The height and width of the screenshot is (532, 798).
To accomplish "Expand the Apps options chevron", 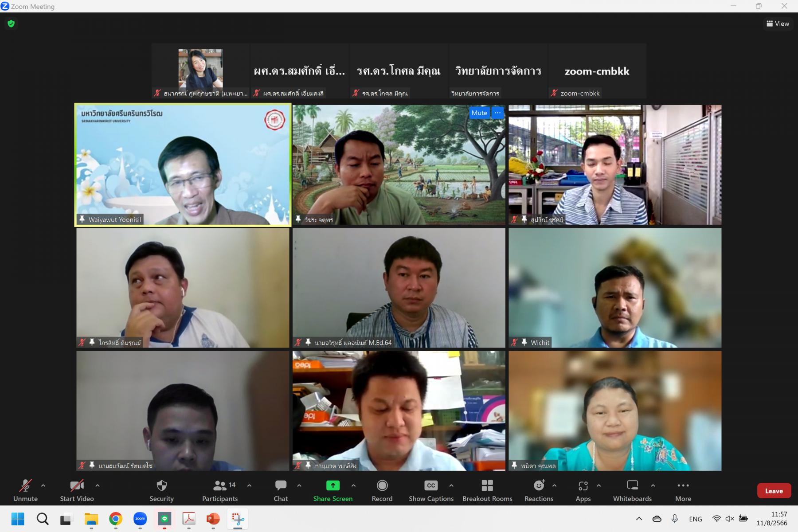I will pos(599,485).
